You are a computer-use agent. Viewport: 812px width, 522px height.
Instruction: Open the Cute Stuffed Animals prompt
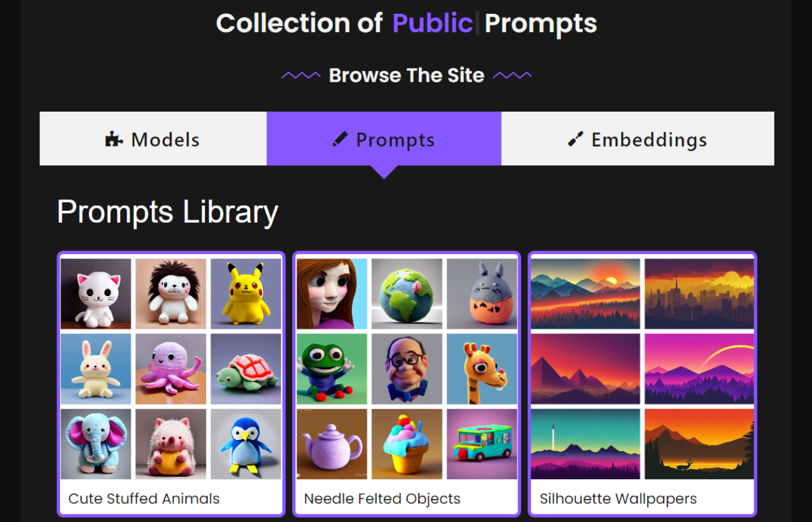[x=171, y=384]
